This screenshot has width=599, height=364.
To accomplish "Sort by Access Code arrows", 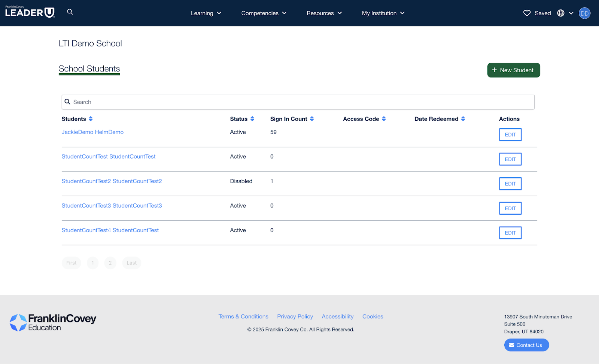I will [384, 119].
